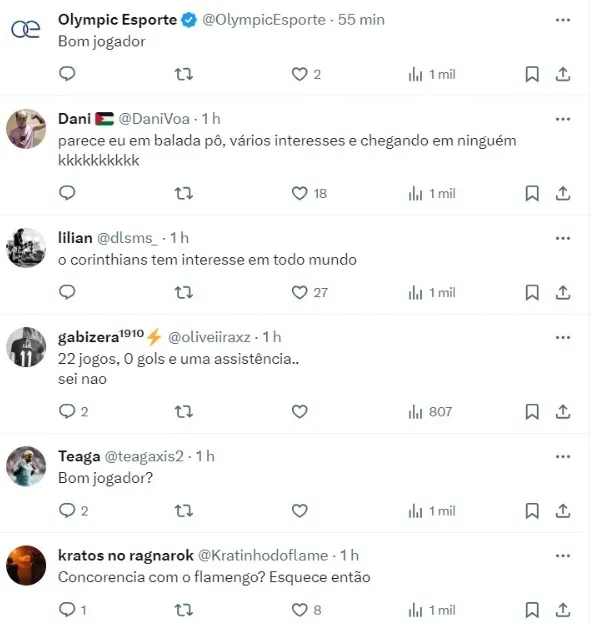This screenshot has width=612, height=626.
Task: Open more options menu on lilian's tweet
Action: [x=563, y=238]
